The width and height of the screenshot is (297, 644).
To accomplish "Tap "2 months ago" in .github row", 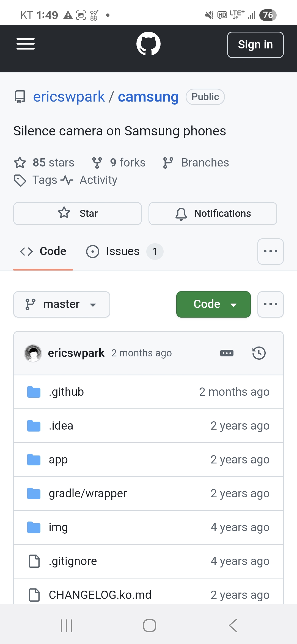I will coord(234,392).
